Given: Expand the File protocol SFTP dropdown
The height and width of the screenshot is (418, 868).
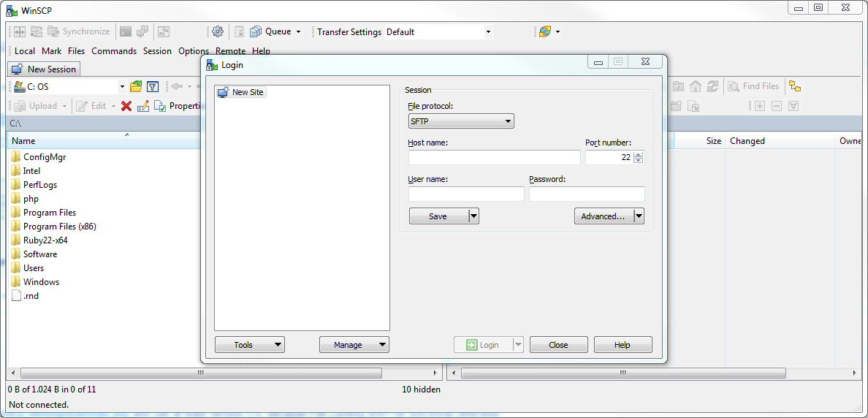Looking at the screenshot, I should (x=460, y=121).
